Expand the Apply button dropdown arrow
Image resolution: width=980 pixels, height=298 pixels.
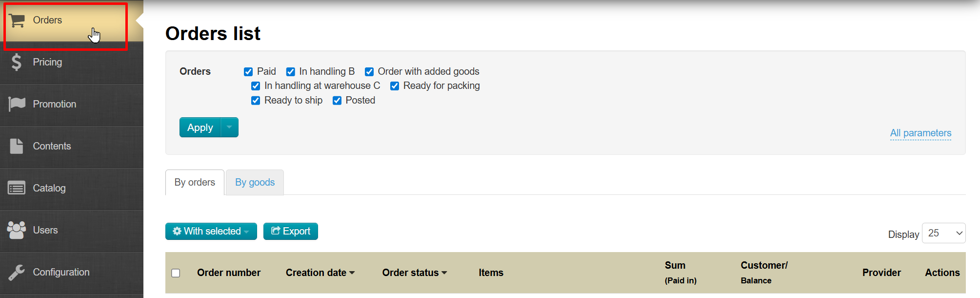pos(229,128)
